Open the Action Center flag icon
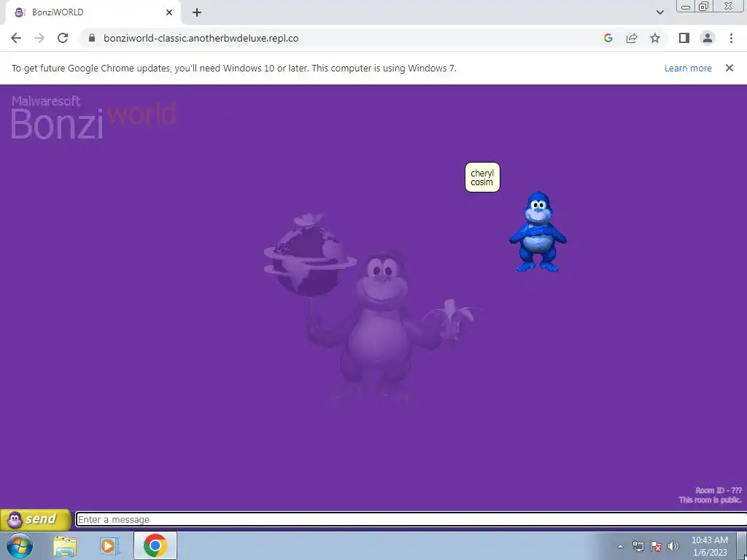747x560 pixels. point(656,547)
